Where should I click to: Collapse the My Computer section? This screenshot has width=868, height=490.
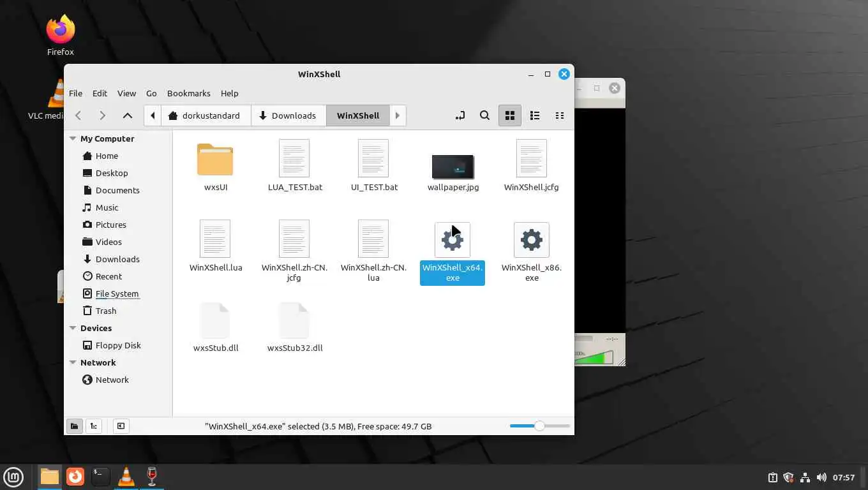73,138
